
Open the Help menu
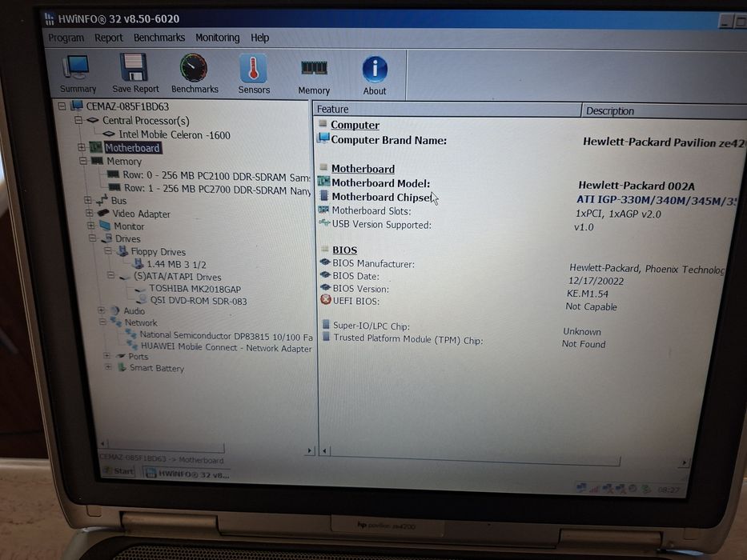tap(259, 38)
